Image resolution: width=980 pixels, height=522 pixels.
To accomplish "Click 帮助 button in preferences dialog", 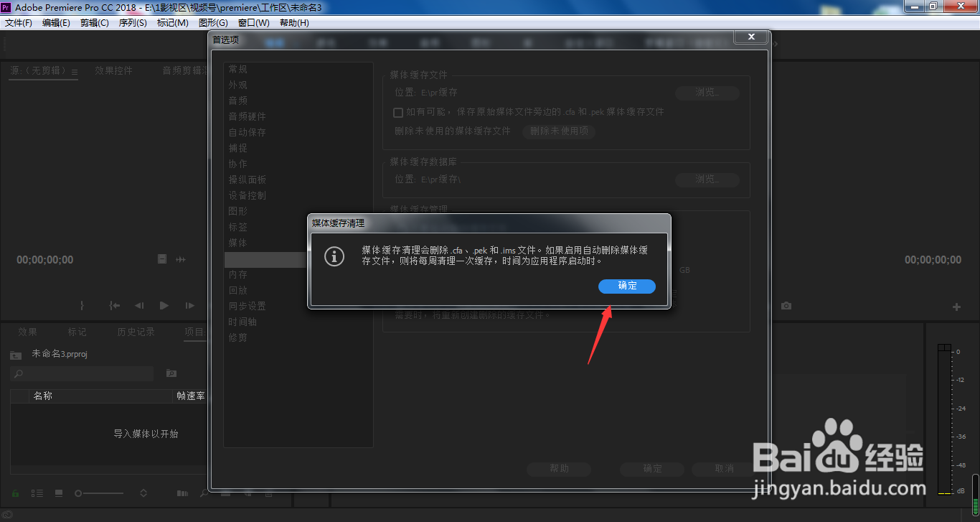I will click(559, 468).
